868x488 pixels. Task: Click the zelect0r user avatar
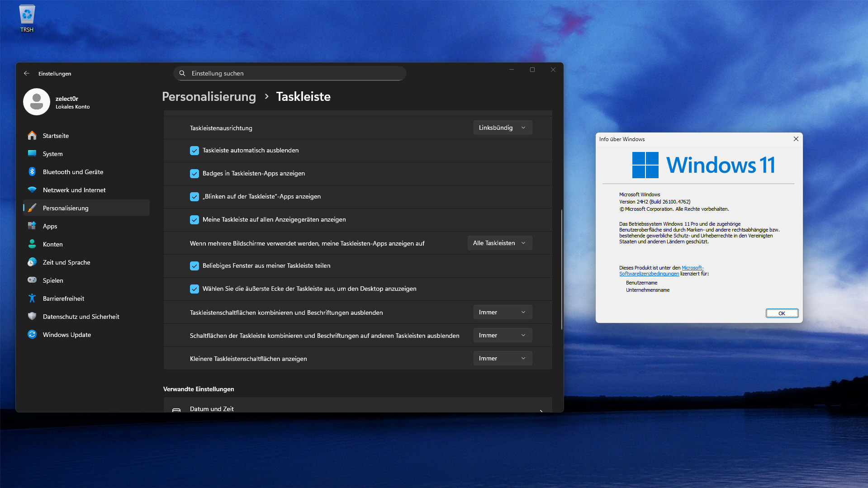click(37, 102)
